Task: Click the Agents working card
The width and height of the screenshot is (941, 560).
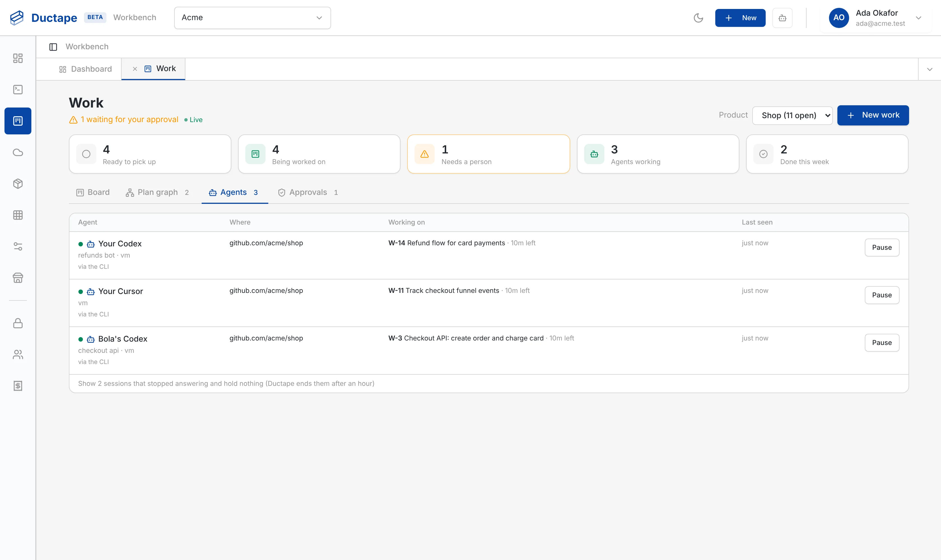Action: [x=658, y=154]
